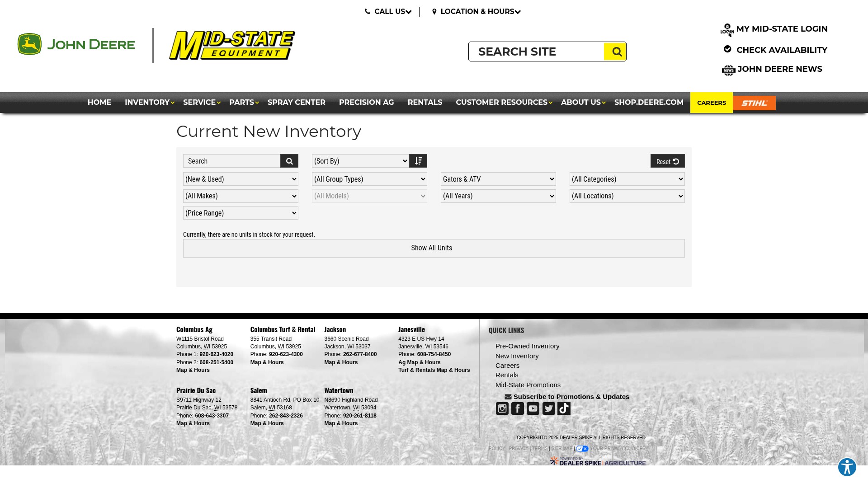
Task: Open the All Categories dropdown
Action: [x=627, y=179]
